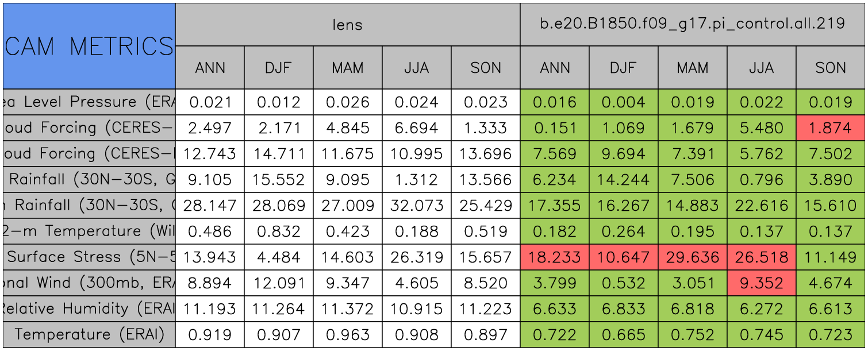Click the Sea Level Pressure row label

click(x=89, y=102)
